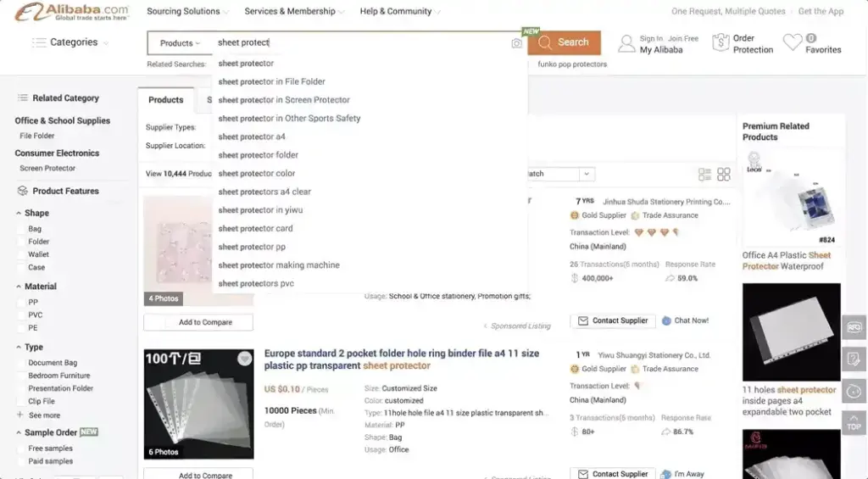
Task: Click the TOP back-to-top icon
Action: pos(854,422)
